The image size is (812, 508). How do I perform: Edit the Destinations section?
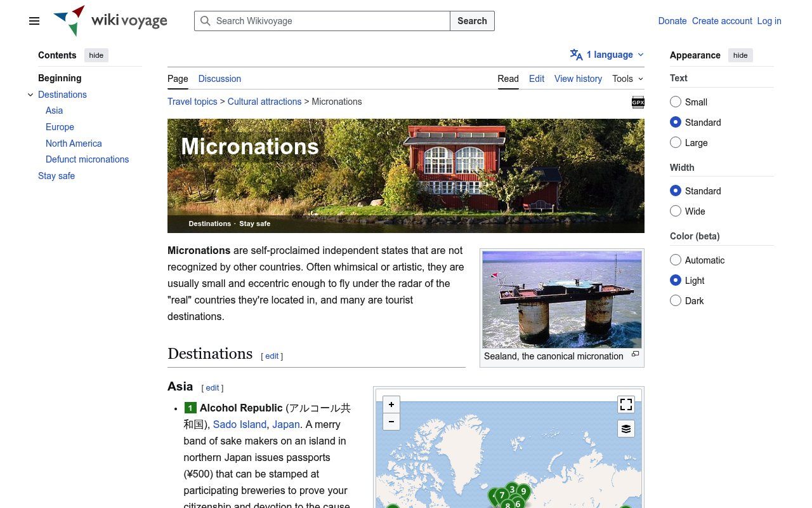[272, 356]
